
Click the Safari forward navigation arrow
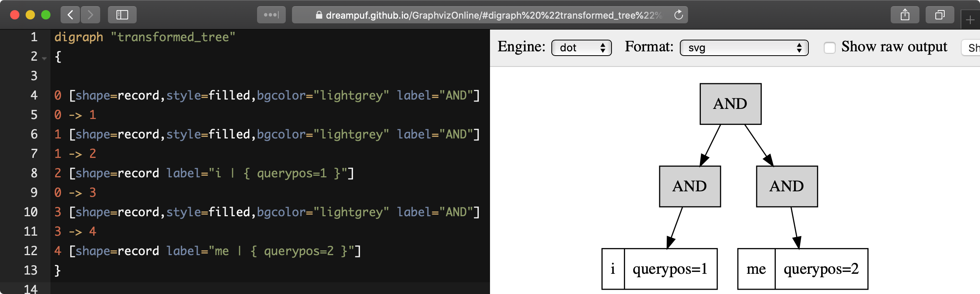90,15
